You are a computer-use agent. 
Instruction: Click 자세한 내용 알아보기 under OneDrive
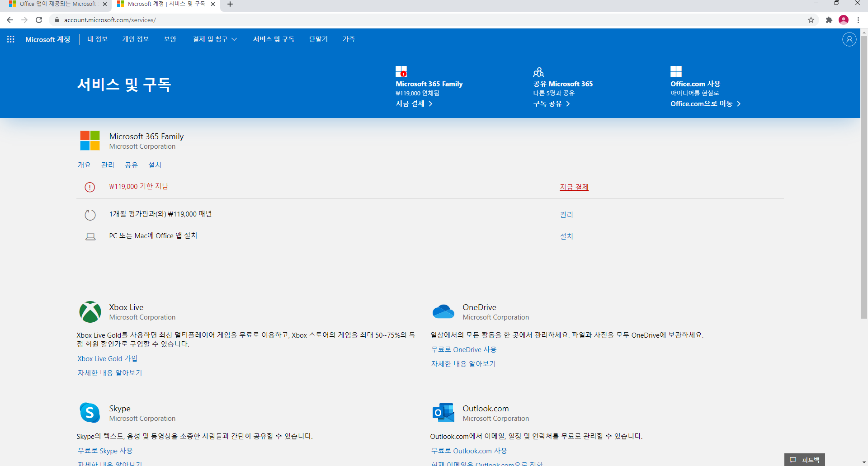coord(463,364)
